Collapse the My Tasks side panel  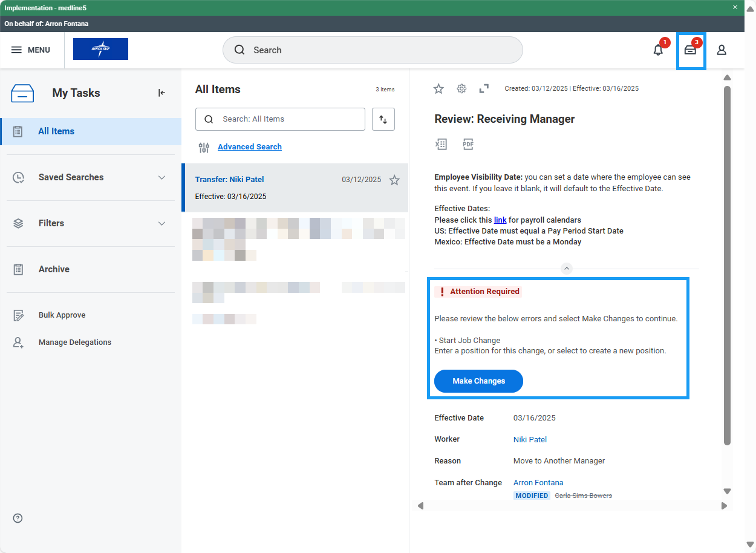[161, 93]
